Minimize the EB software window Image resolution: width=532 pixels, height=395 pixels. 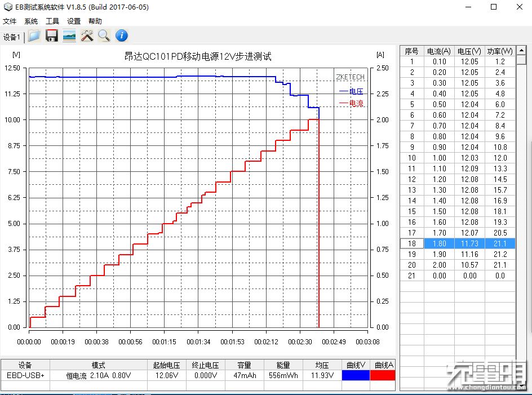(x=468, y=7)
